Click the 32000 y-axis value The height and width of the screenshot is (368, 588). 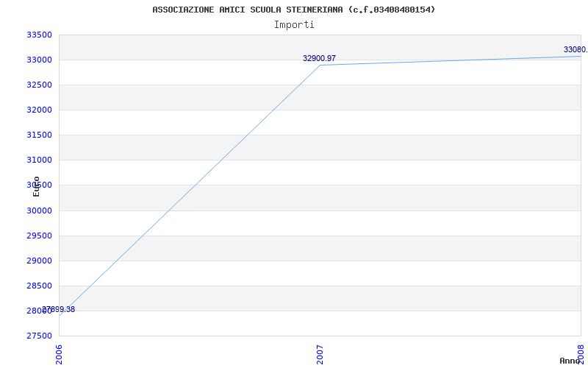point(39,110)
